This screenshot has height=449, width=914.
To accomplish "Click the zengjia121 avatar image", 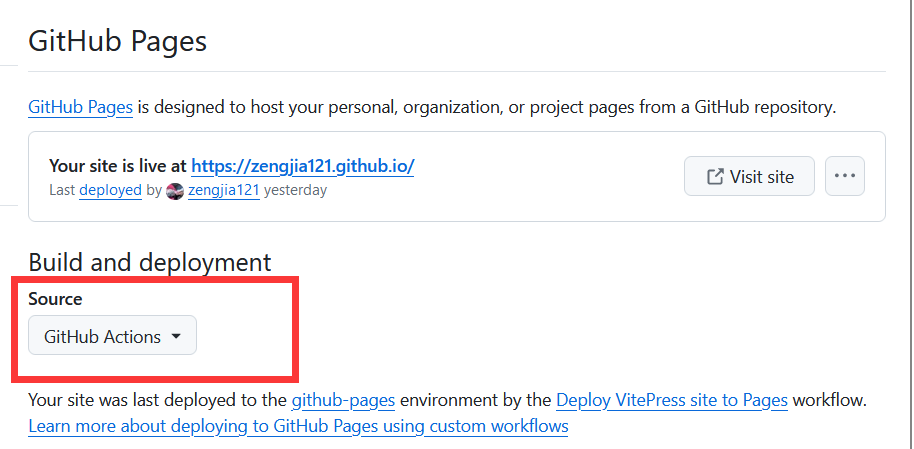I will coord(175,191).
